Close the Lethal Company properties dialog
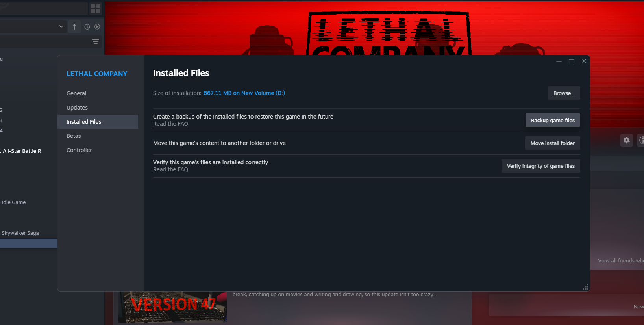This screenshot has width=644, height=325. [584, 61]
